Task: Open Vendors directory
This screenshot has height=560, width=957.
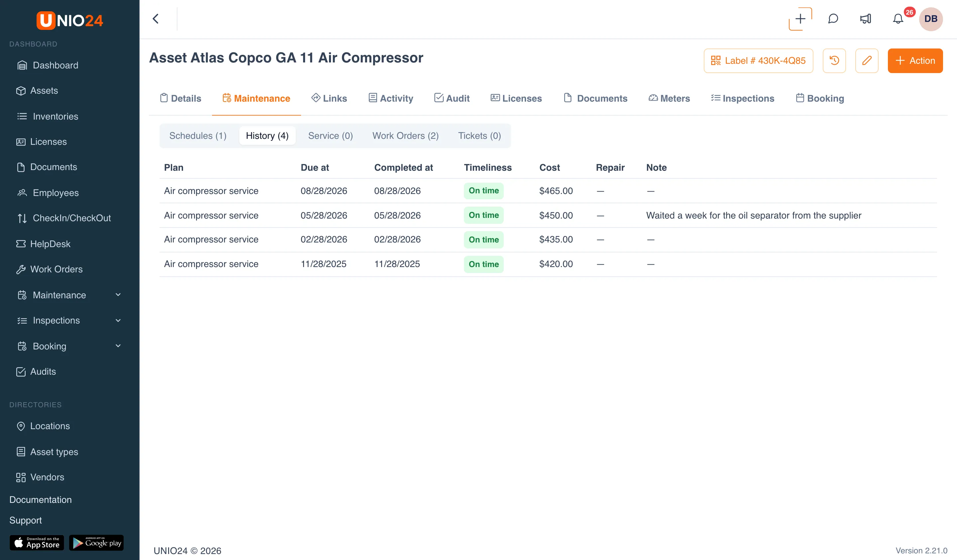Action: coord(40,477)
